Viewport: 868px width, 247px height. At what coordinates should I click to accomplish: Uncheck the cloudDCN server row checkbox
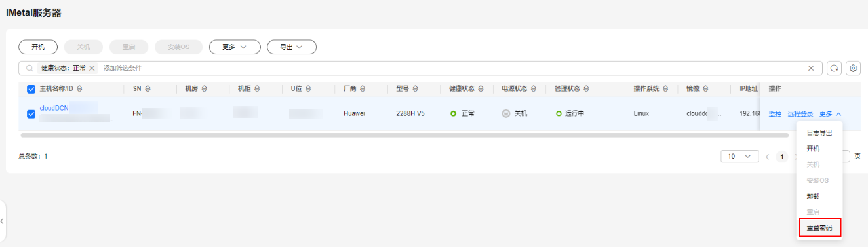31,113
